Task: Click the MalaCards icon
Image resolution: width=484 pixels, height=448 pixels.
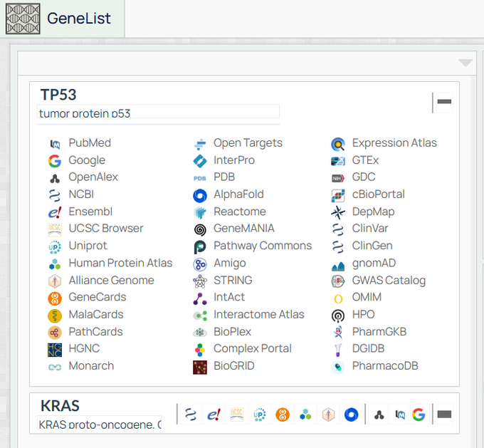Action: [x=55, y=316]
